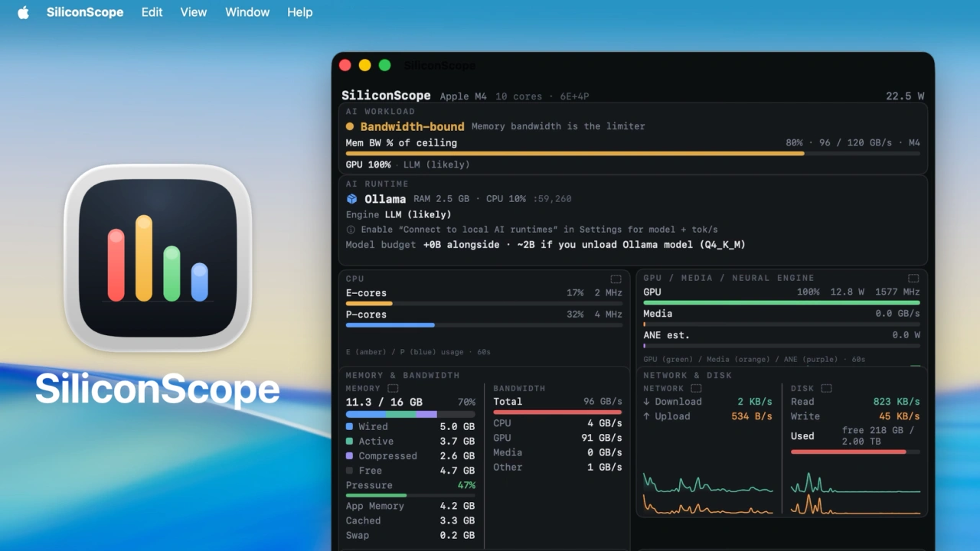The image size is (980, 551).
Task: Click the "Apple M4" chip label
Action: [x=463, y=96]
